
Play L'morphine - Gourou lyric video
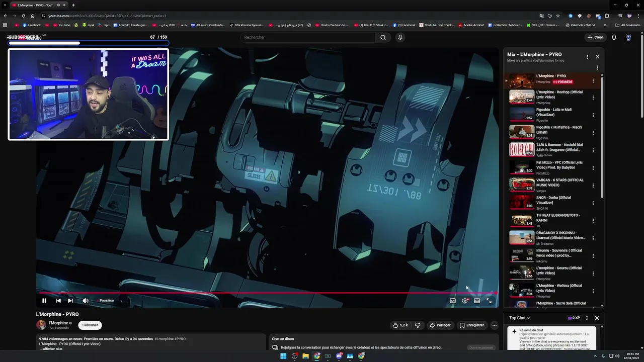click(x=552, y=273)
